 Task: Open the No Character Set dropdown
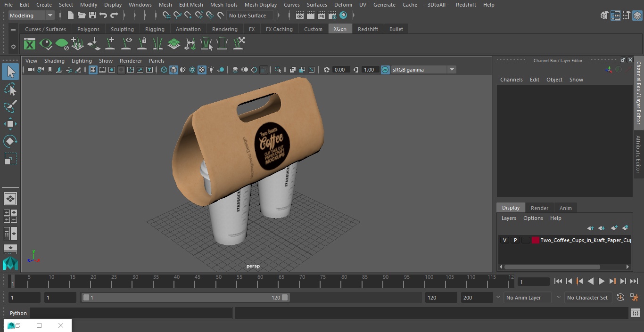[587, 298]
